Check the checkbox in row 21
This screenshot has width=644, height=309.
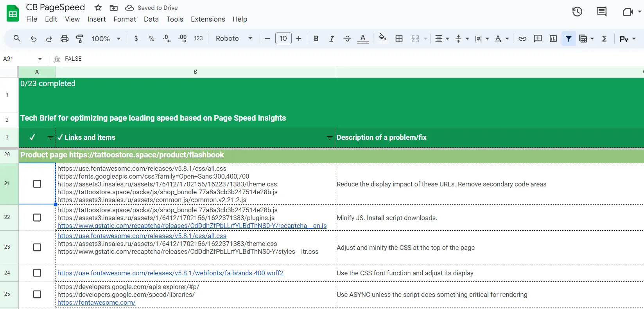point(37,184)
